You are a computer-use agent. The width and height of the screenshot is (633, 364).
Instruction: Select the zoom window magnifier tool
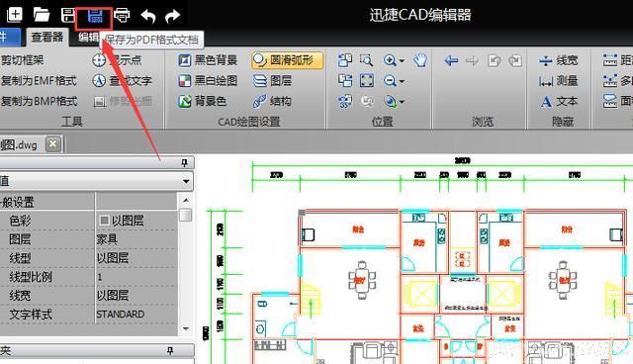[367, 60]
